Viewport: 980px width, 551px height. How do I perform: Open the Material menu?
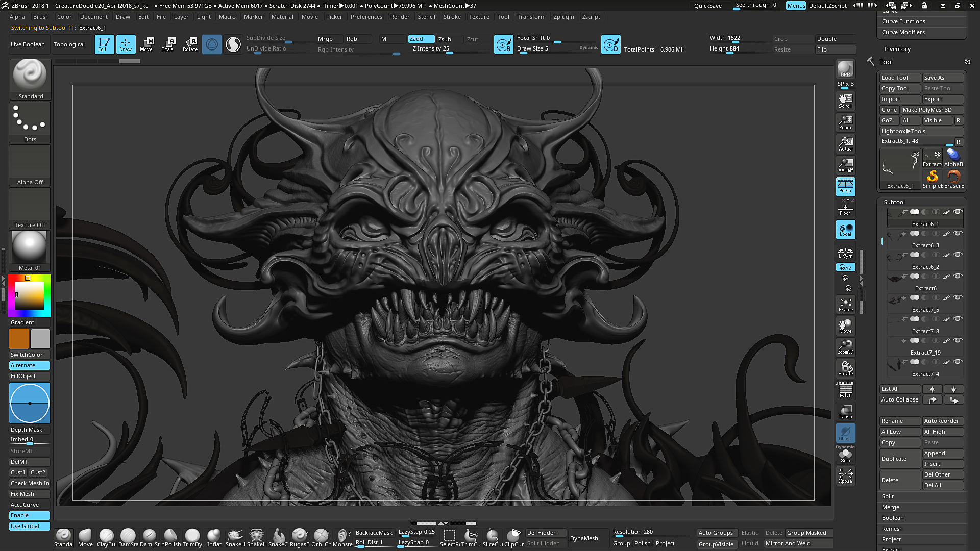pyautogui.click(x=282, y=17)
